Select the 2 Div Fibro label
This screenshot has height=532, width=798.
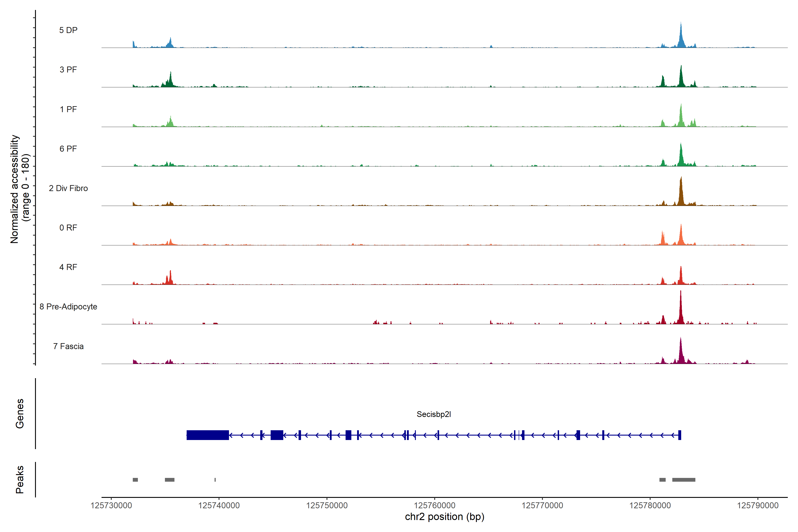point(68,188)
